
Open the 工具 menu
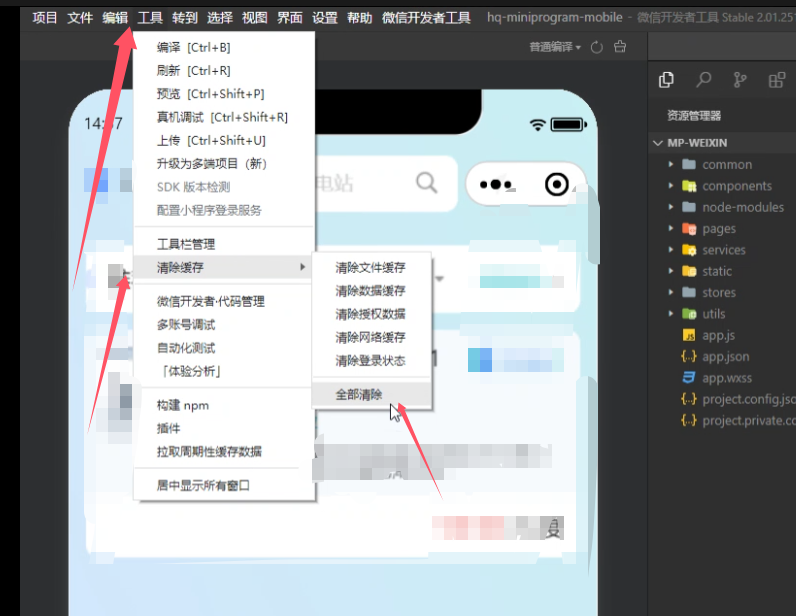[x=150, y=18]
